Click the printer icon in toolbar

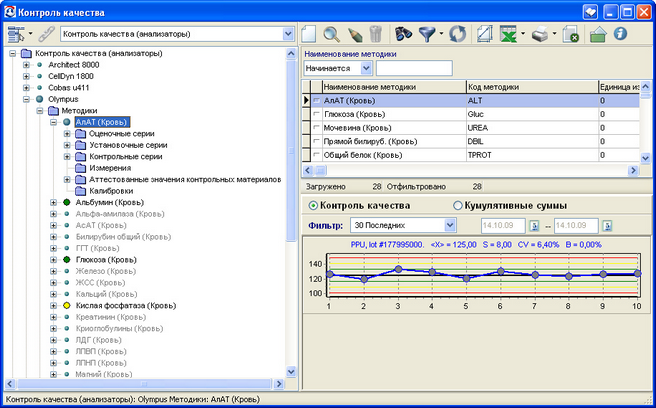[x=541, y=33]
